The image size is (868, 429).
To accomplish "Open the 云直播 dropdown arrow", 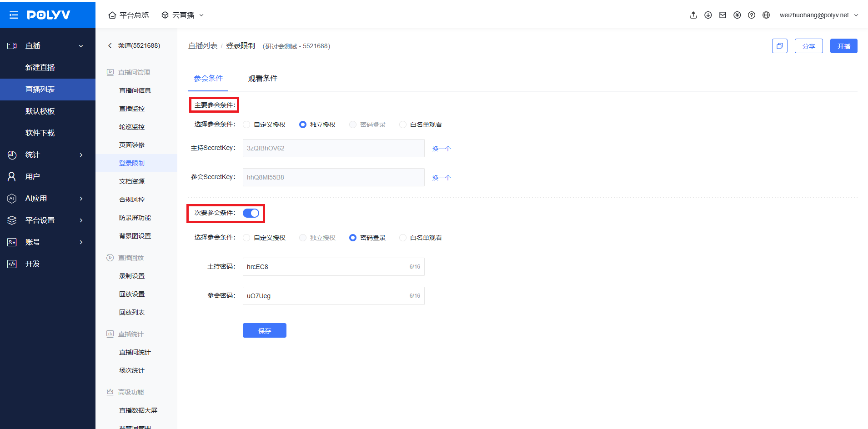I will click(x=201, y=15).
